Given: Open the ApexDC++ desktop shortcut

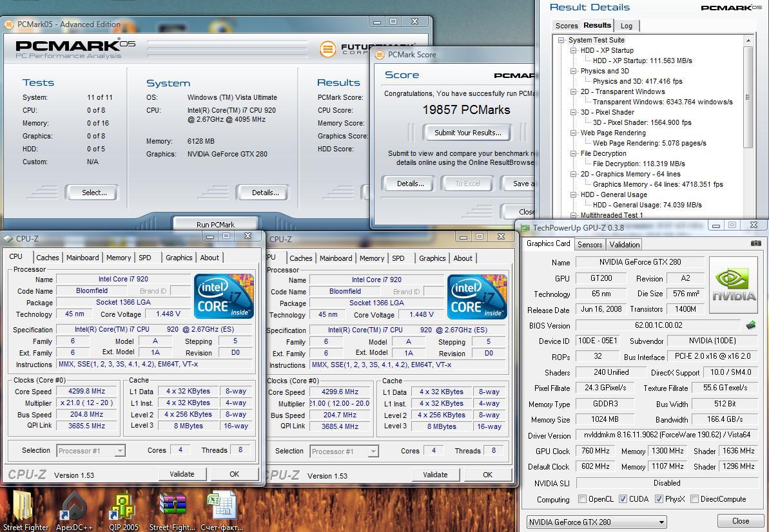Looking at the screenshot, I should (75, 506).
